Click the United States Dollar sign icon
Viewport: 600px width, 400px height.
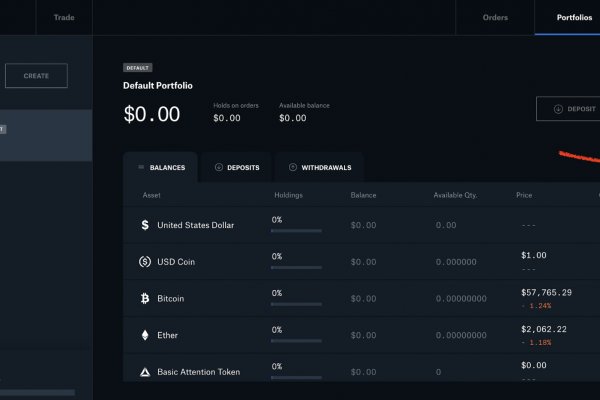[145, 225]
